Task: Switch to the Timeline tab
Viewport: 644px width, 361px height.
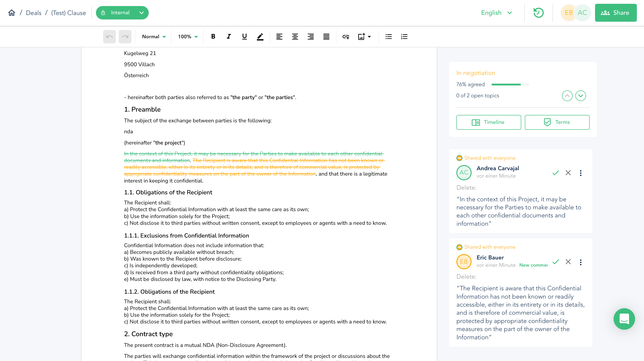Action: [489, 122]
